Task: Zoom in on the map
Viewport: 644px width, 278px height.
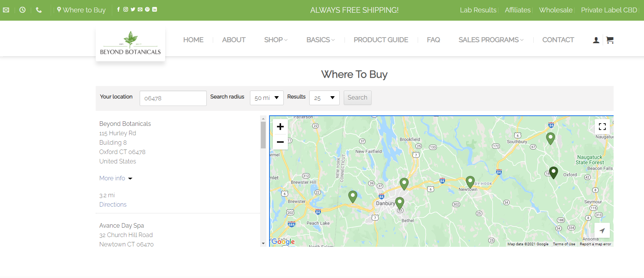Action: [x=280, y=127]
